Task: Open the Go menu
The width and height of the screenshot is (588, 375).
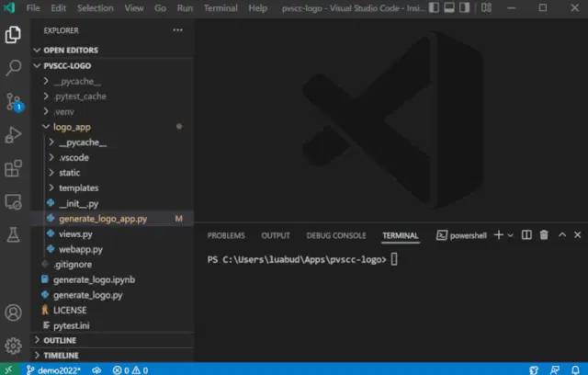Action: coord(160,8)
